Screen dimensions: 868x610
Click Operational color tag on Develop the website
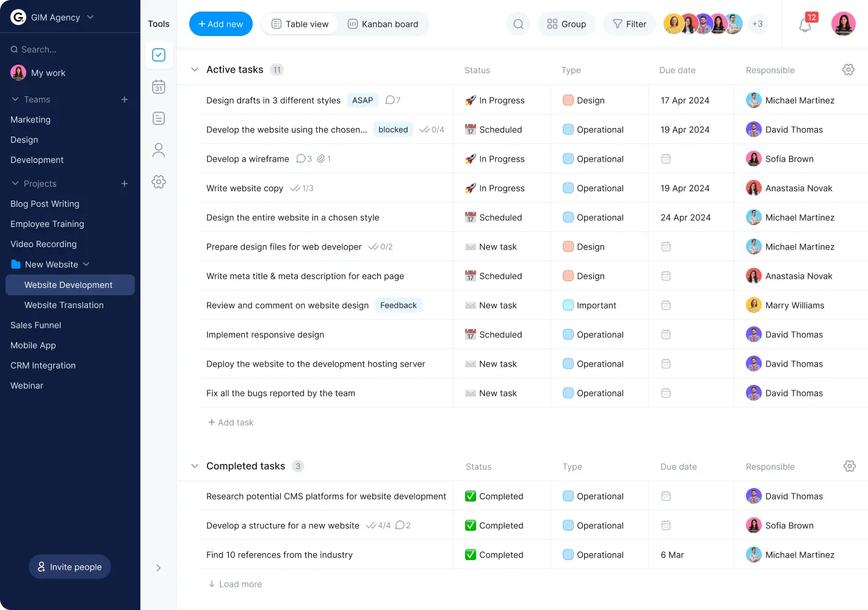568,129
